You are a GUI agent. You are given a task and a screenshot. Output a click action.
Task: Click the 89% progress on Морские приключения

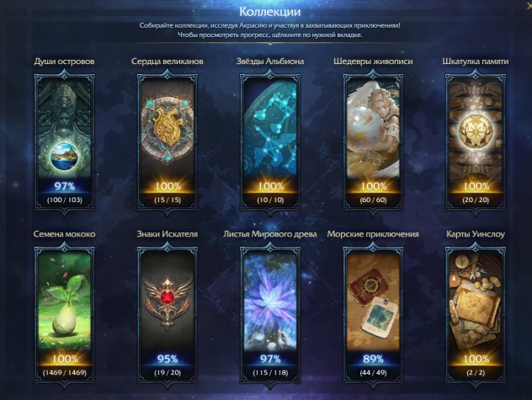point(373,359)
